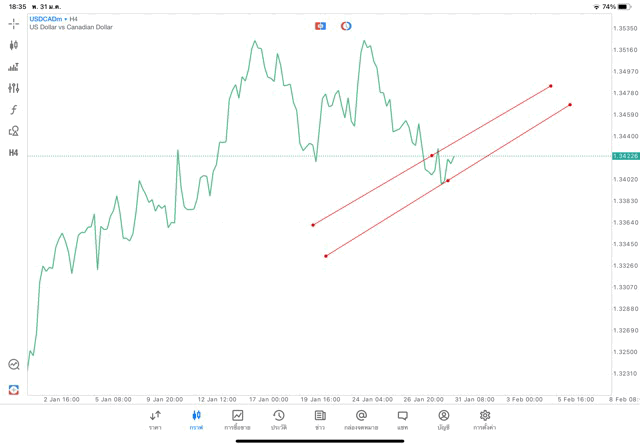
Task: Open the drawing objects shapes icon
Action: (14, 131)
